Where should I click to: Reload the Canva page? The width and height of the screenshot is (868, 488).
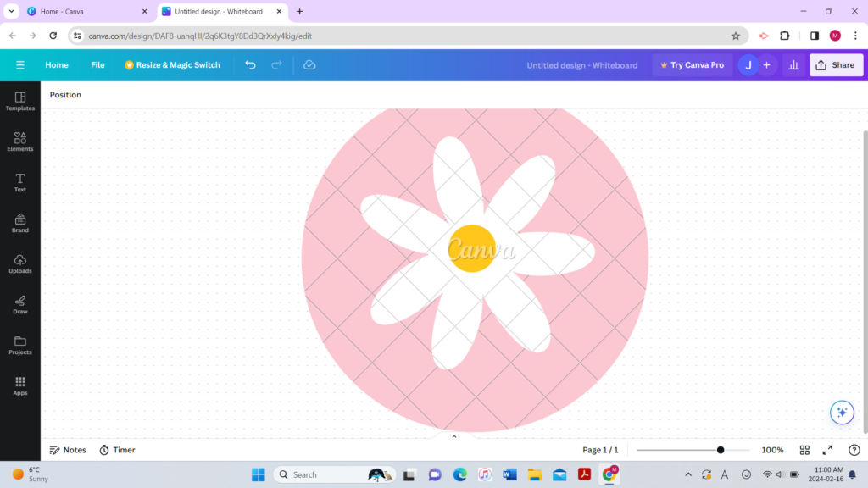click(53, 36)
